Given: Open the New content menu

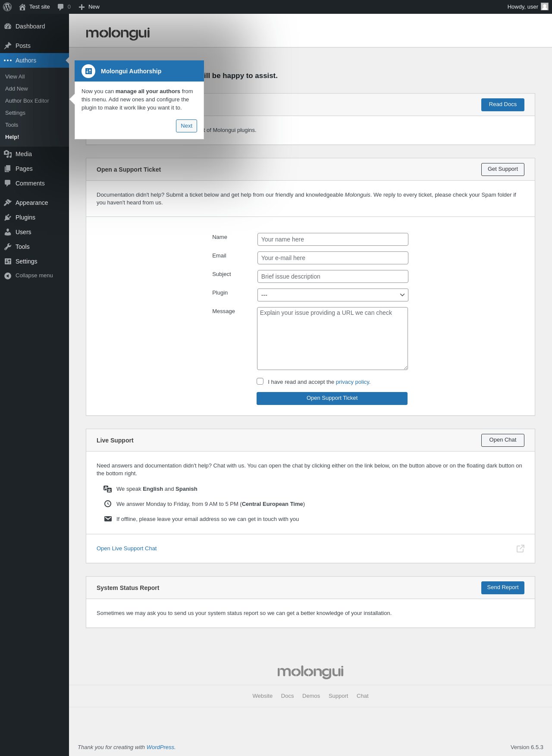Looking at the screenshot, I should (89, 7).
